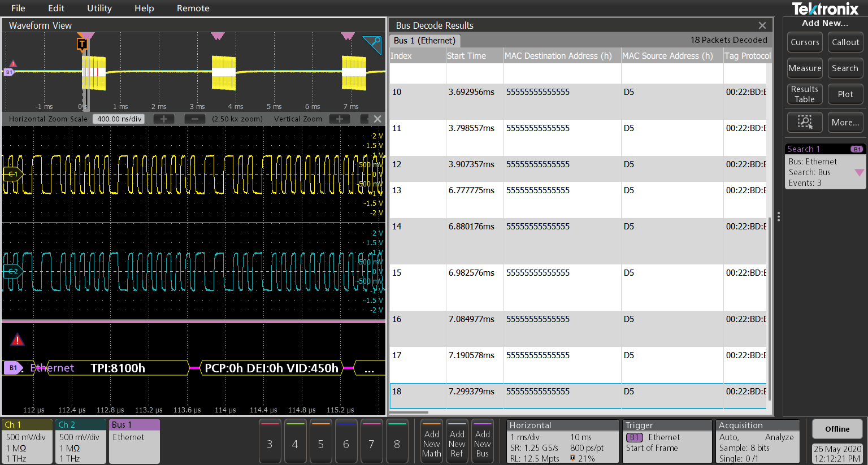Click the horizontal zoom minus button
The image size is (868, 465).
click(x=195, y=119)
